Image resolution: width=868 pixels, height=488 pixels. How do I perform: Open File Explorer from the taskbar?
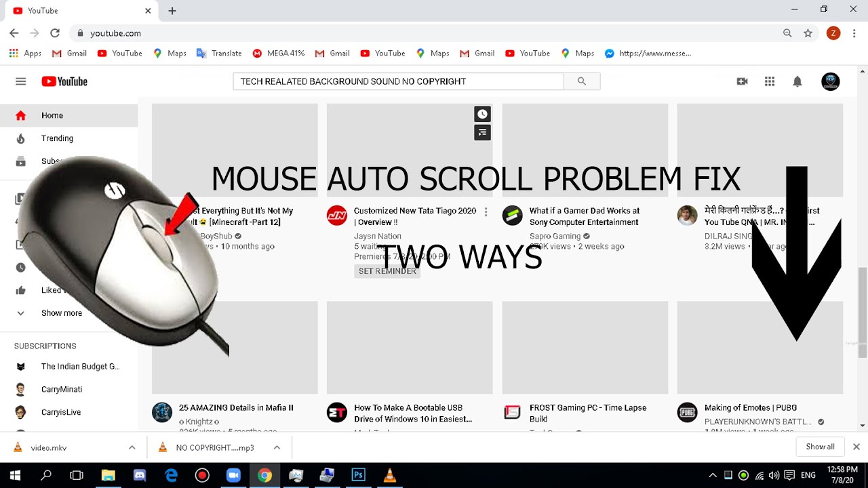(108, 475)
